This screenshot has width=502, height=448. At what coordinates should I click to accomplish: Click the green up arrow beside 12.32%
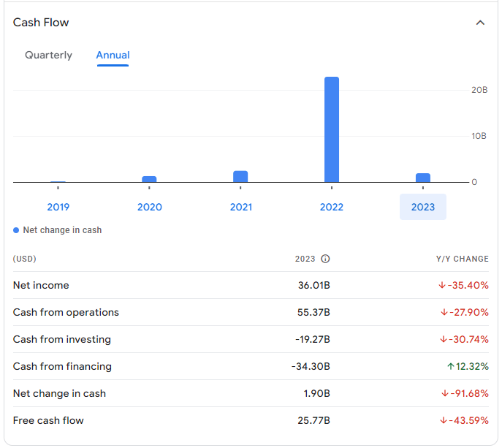pyautogui.click(x=450, y=366)
